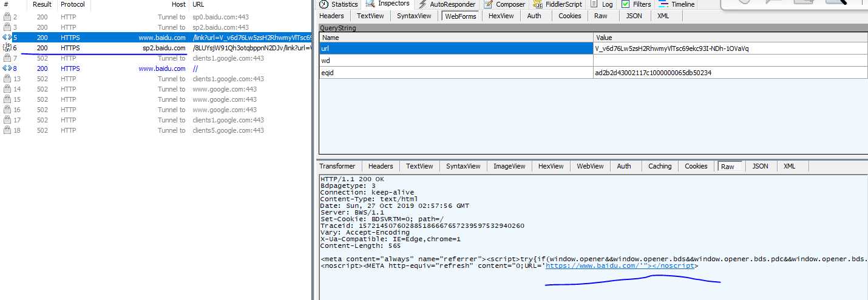Screen dimensions: 868x300
Task: Click the lock icon of session 14
Action: (7, 89)
